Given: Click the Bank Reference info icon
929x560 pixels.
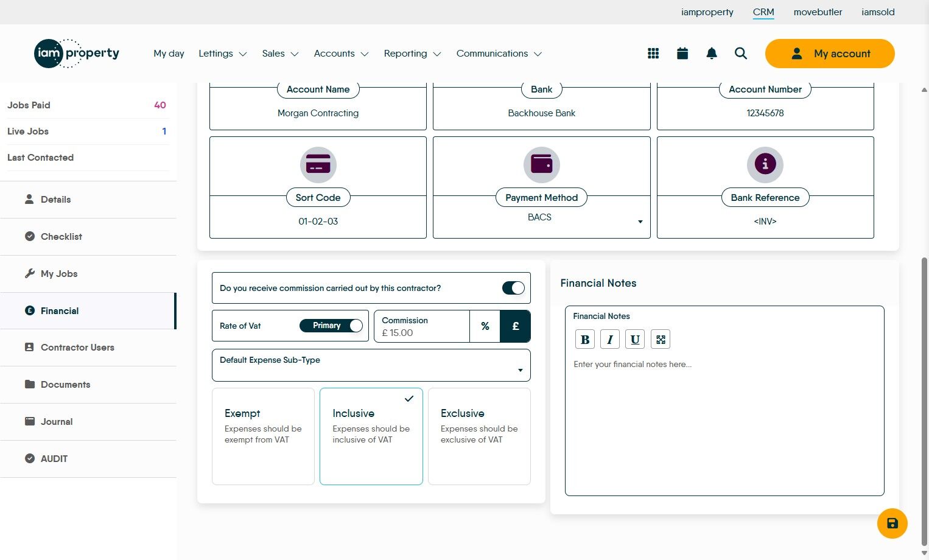Looking at the screenshot, I should [765, 164].
